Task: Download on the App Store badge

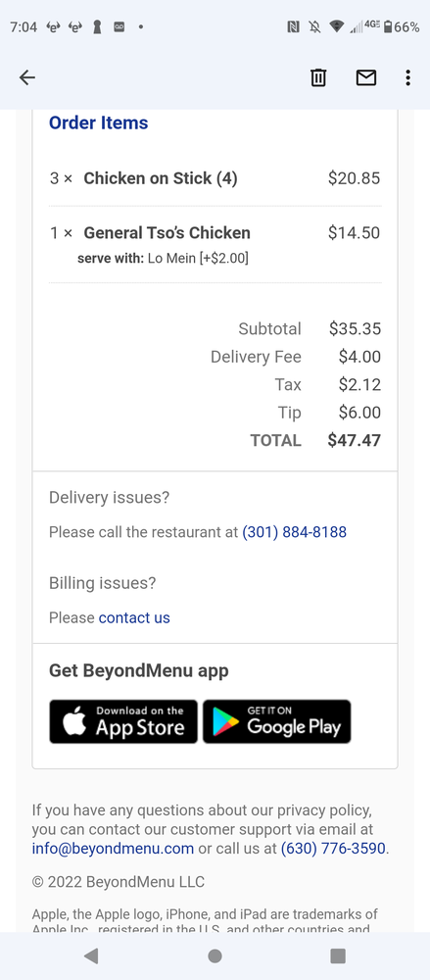Action: coord(123,721)
